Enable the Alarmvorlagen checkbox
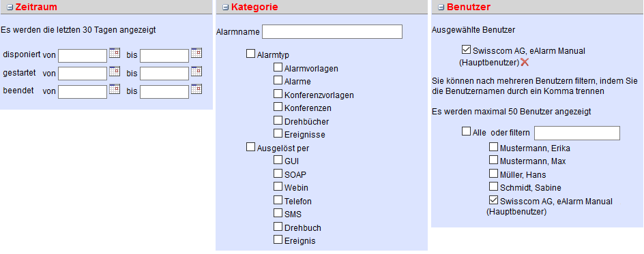The width and height of the screenshot is (644, 254). (278, 67)
